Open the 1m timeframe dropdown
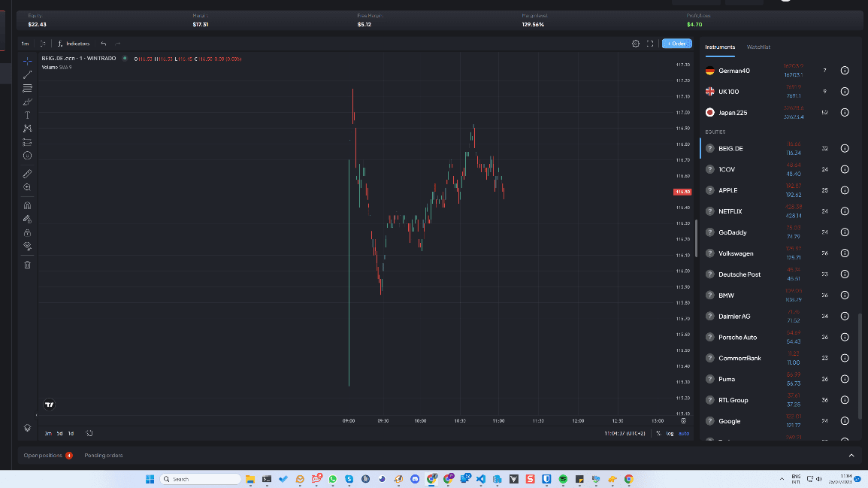 [25, 44]
